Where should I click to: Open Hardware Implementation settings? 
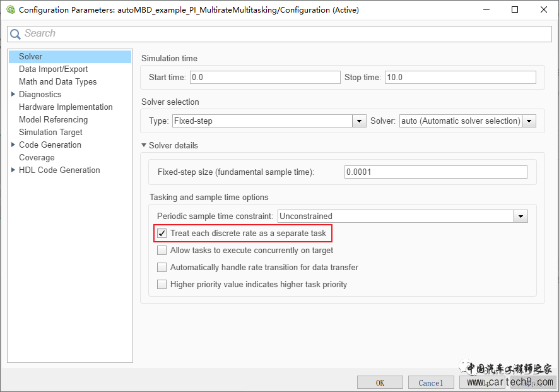pyautogui.click(x=66, y=107)
